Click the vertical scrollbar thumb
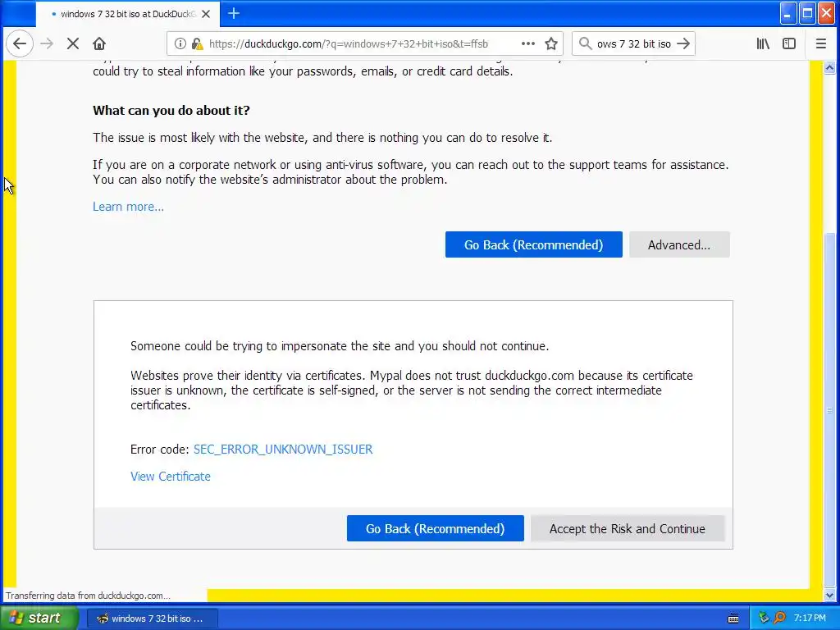 [829, 410]
